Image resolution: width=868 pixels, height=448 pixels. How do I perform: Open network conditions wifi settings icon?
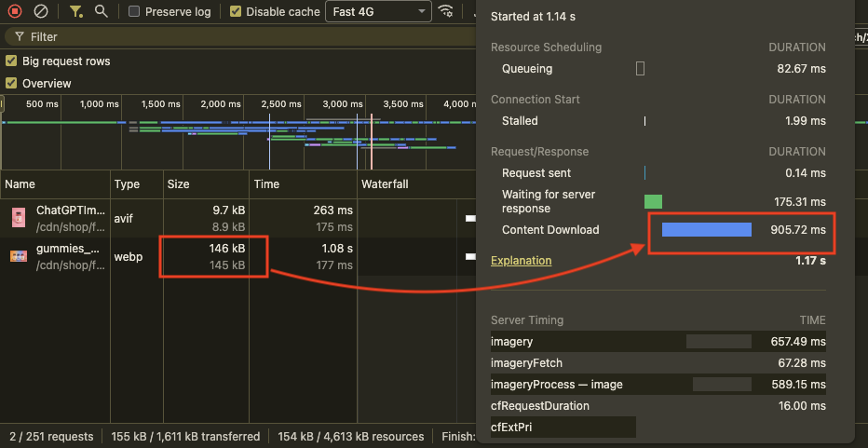(x=447, y=12)
